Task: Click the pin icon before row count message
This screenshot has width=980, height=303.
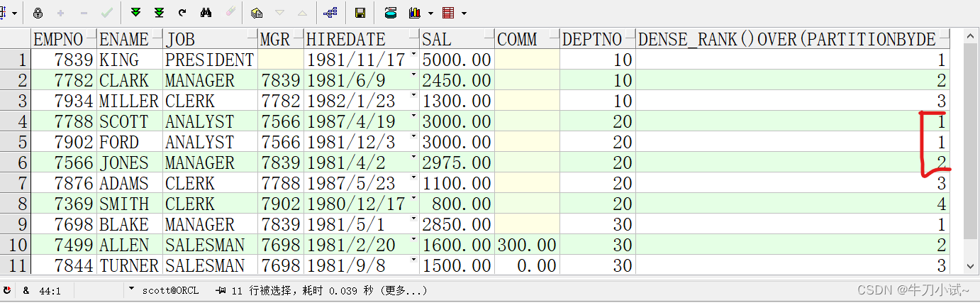Action: click(222, 290)
